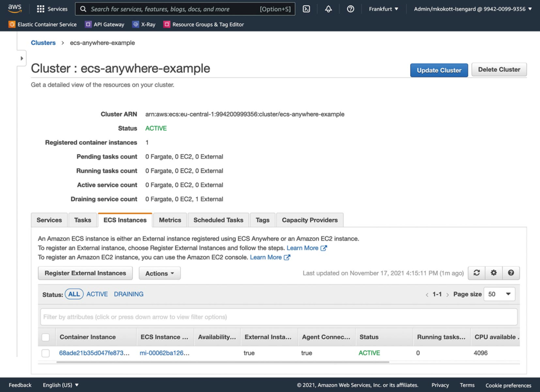Open the Tags tab
Viewport: 540px width, 392px height.
coord(263,220)
